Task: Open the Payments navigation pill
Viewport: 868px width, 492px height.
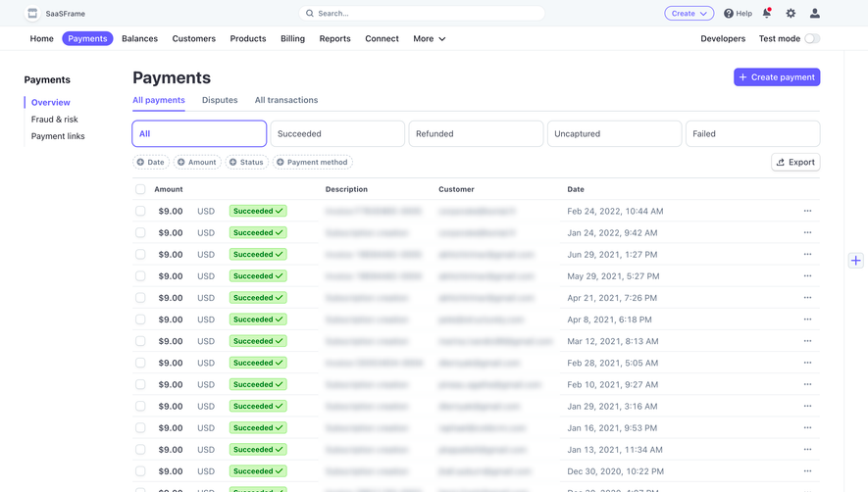Action: tap(87, 39)
